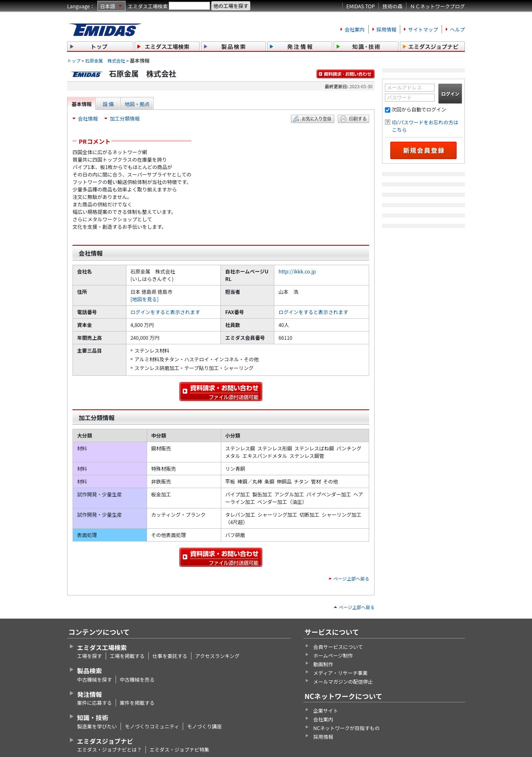
Task: Click 電話番号 login-to-view link
Action: pos(165,312)
